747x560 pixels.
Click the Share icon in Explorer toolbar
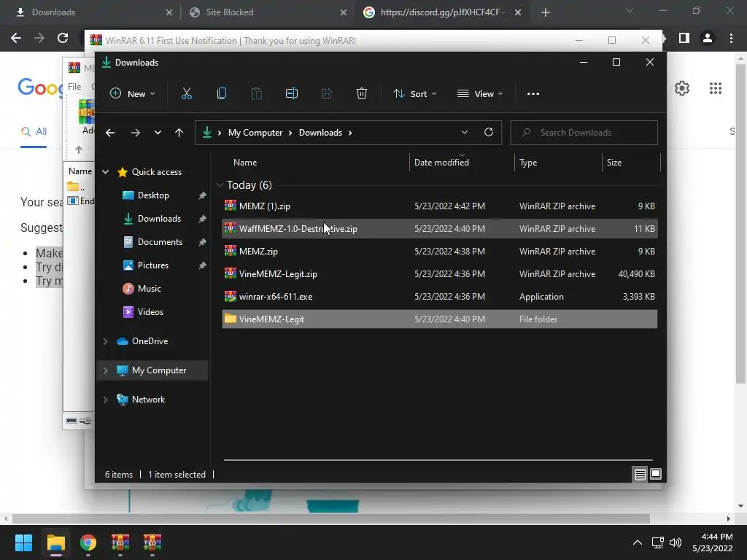click(x=326, y=94)
